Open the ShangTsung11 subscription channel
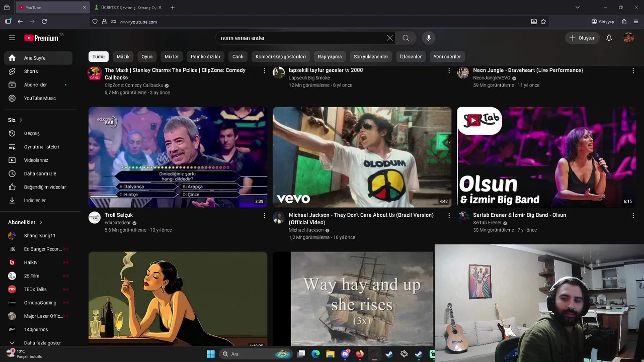This screenshot has width=644, height=362. pyautogui.click(x=38, y=235)
